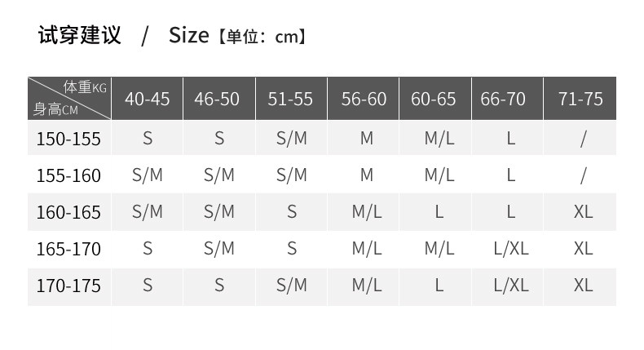Click the slash cell in the 150-155 row
This screenshot has height=350, width=644.
[x=583, y=139]
